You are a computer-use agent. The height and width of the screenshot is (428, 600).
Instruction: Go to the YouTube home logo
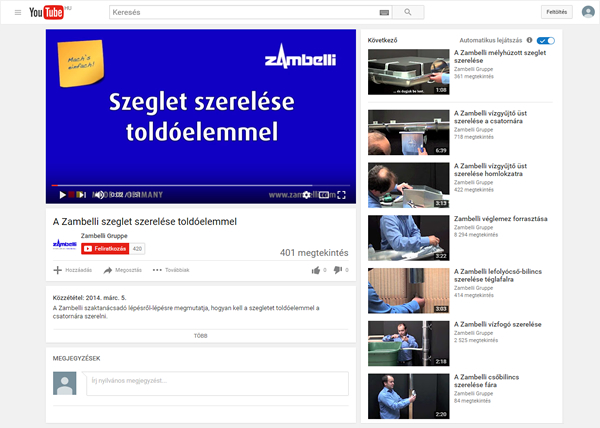pos(46,12)
